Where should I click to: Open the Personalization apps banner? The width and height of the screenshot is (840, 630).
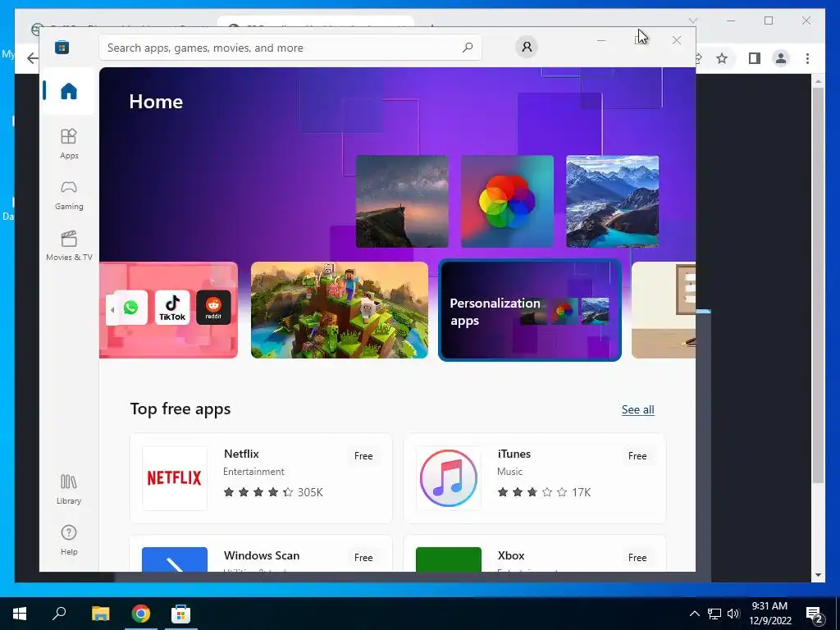(530, 310)
